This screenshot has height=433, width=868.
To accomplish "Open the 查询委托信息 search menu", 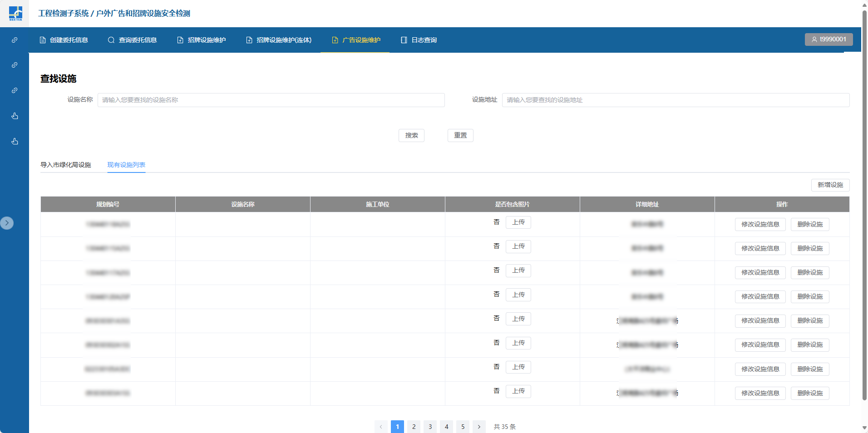I will tap(133, 40).
